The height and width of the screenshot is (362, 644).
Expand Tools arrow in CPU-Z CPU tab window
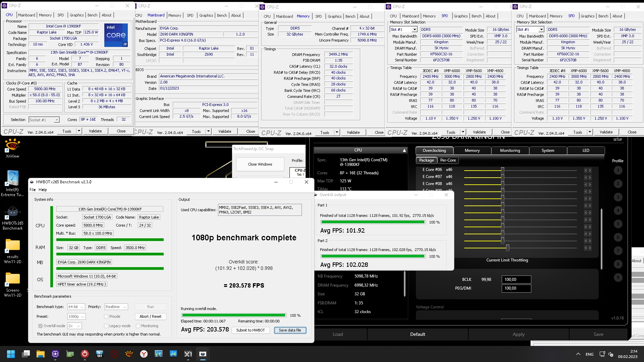pos(79,131)
